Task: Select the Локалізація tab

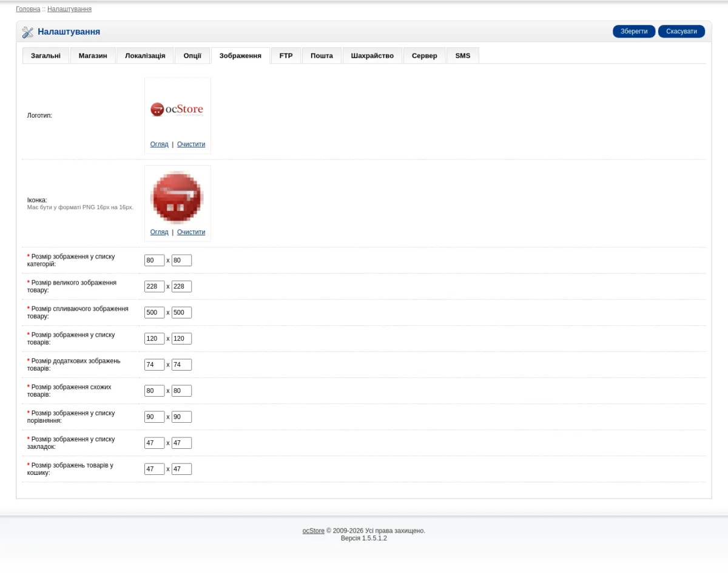Action: [x=145, y=56]
